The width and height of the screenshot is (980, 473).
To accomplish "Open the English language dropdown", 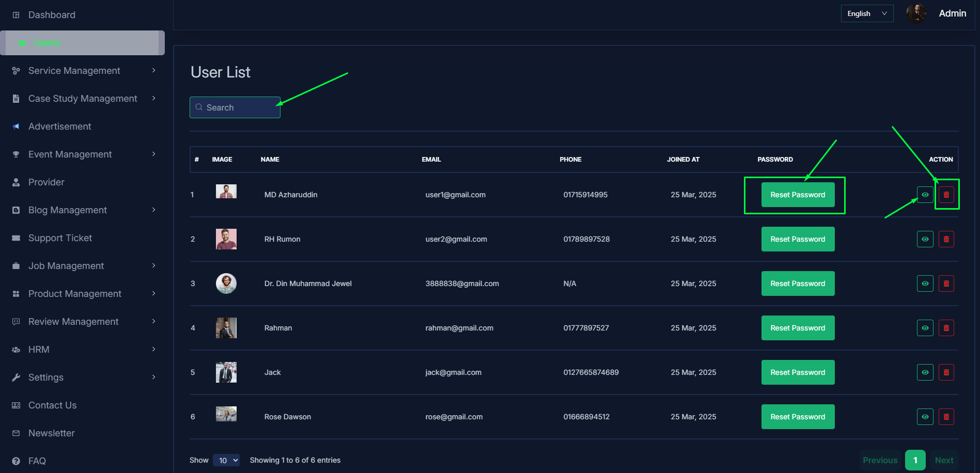I will [x=867, y=13].
